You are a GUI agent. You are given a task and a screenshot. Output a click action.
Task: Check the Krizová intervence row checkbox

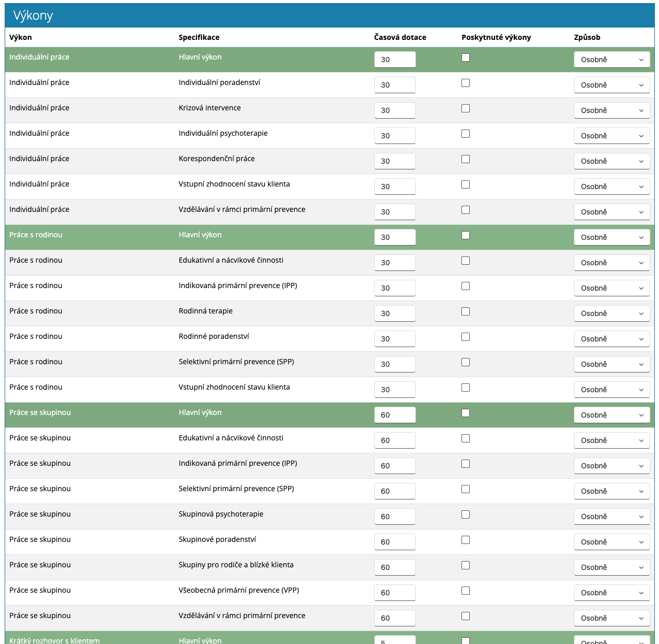[466, 108]
